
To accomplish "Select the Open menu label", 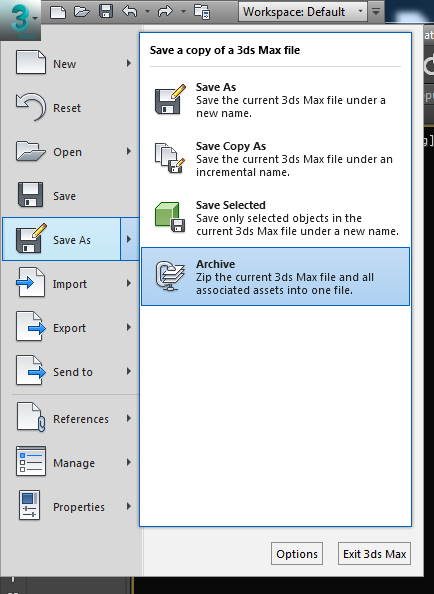I will 67,153.
